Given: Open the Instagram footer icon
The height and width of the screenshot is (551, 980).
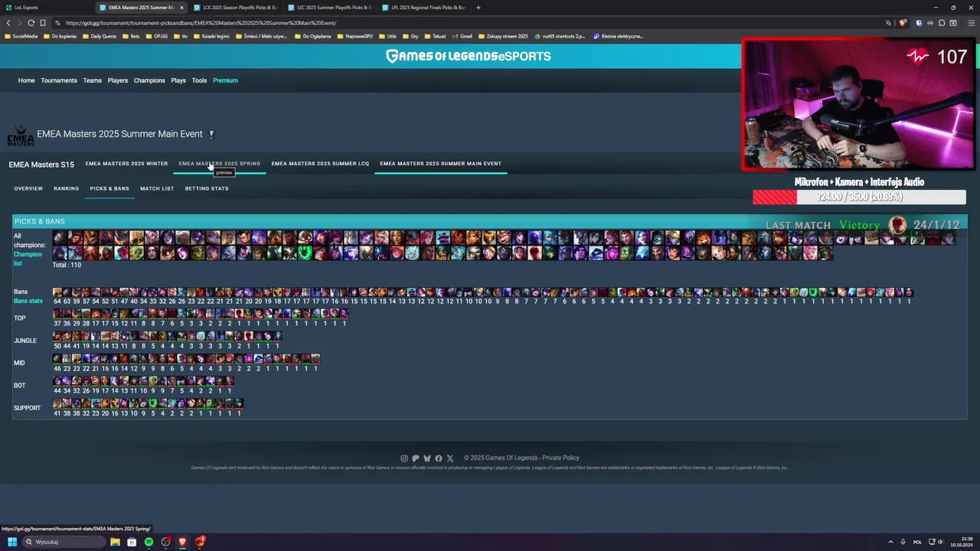Looking at the screenshot, I should tap(404, 458).
